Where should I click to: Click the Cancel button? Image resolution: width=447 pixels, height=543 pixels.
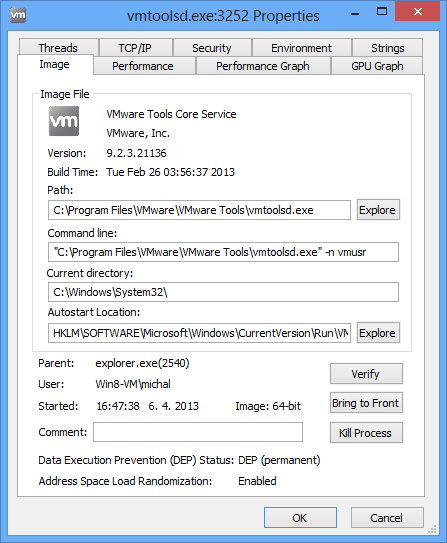pyautogui.click(x=387, y=518)
